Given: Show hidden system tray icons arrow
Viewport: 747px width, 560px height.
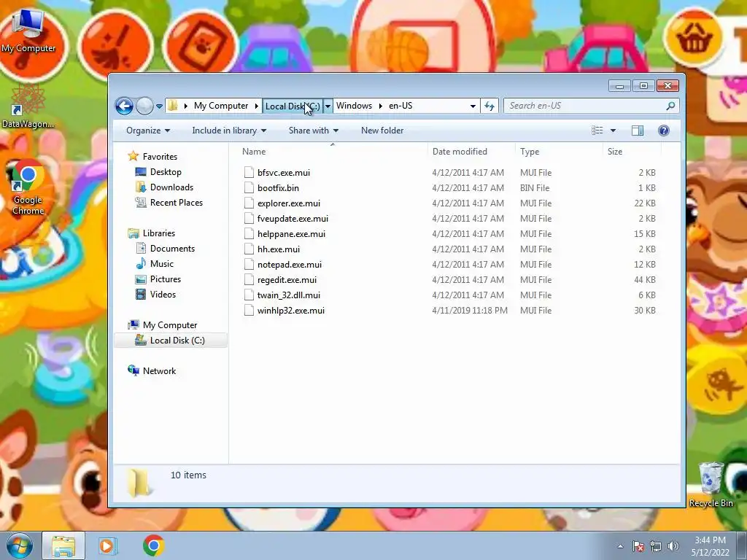Looking at the screenshot, I should click(620, 546).
